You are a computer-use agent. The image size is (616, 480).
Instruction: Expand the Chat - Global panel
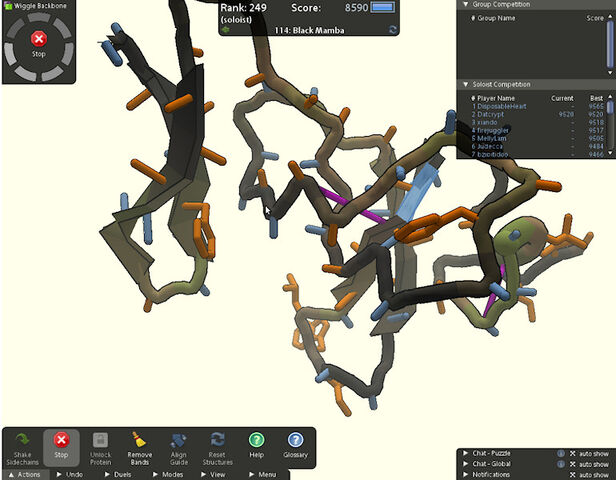pos(466,464)
